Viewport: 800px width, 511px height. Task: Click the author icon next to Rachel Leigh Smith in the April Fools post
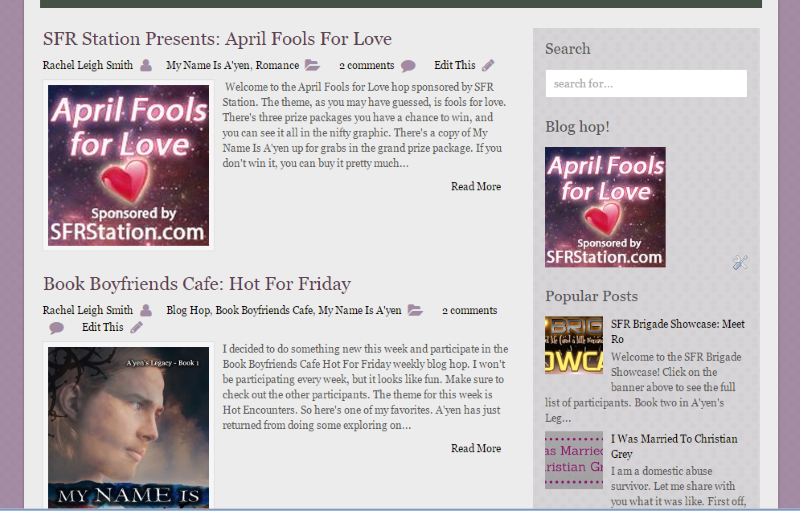tap(146, 65)
